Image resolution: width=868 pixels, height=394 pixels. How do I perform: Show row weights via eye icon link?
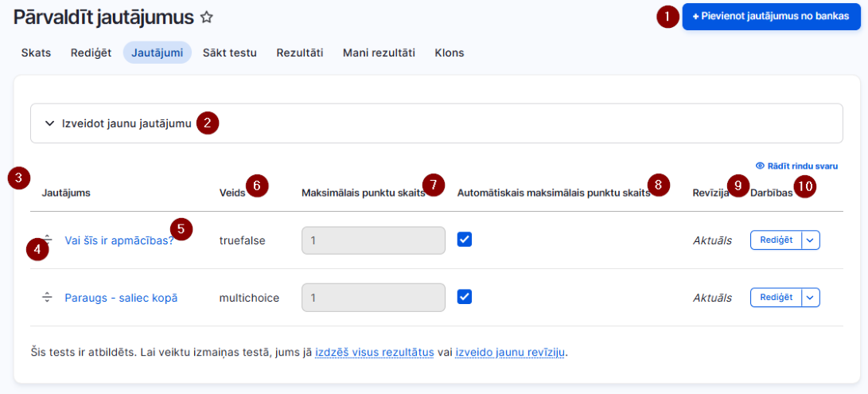(796, 165)
